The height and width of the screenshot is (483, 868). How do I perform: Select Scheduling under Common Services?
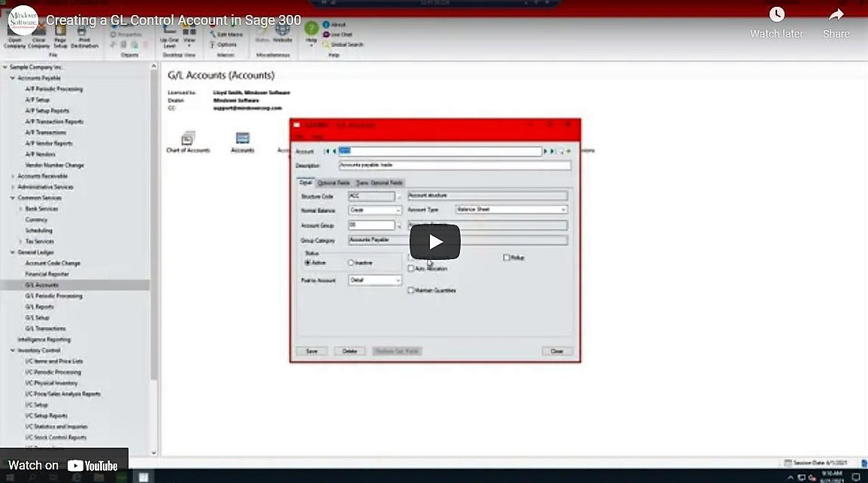[39, 230]
